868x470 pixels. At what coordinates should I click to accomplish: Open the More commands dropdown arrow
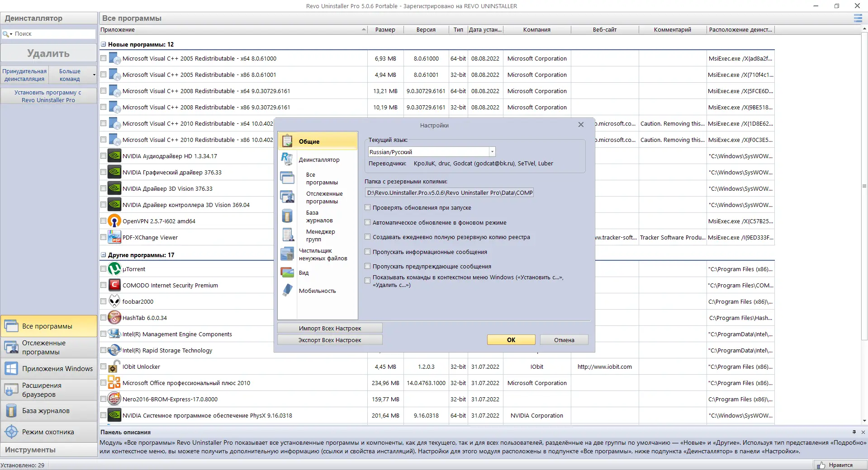click(94, 75)
